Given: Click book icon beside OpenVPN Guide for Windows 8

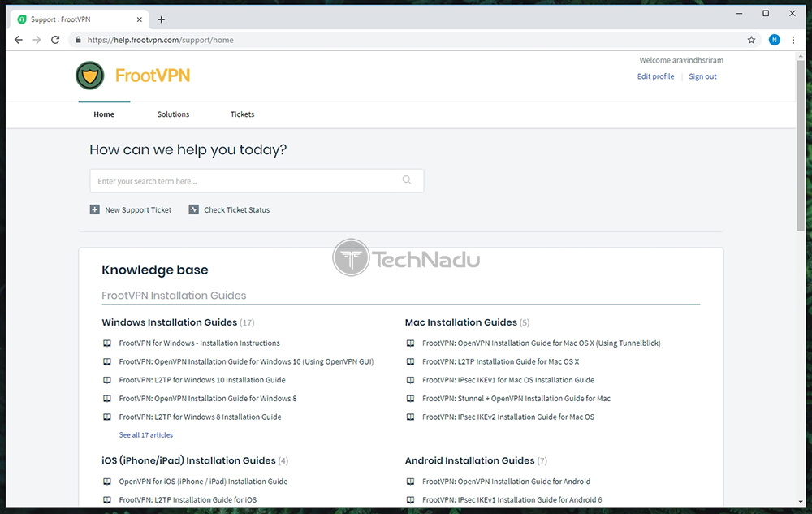Looking at the screenshot, I should tap(107, 399).
